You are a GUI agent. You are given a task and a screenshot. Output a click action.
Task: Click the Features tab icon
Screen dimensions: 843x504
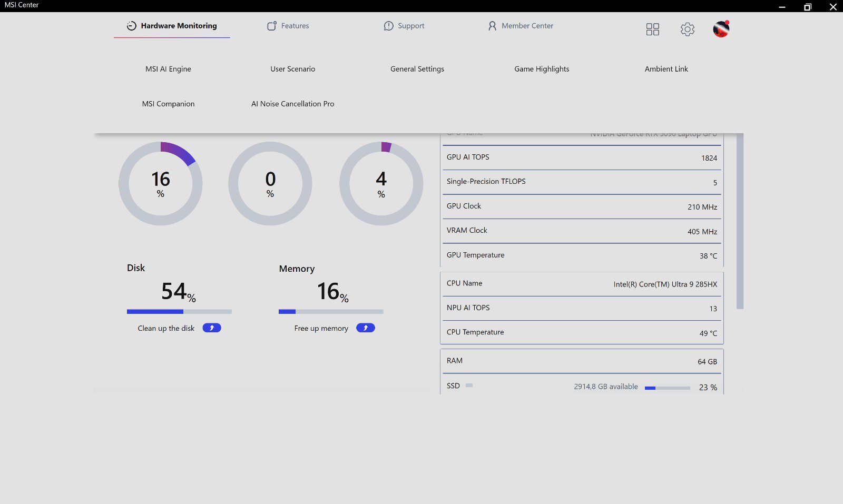(x=272, y=26)
